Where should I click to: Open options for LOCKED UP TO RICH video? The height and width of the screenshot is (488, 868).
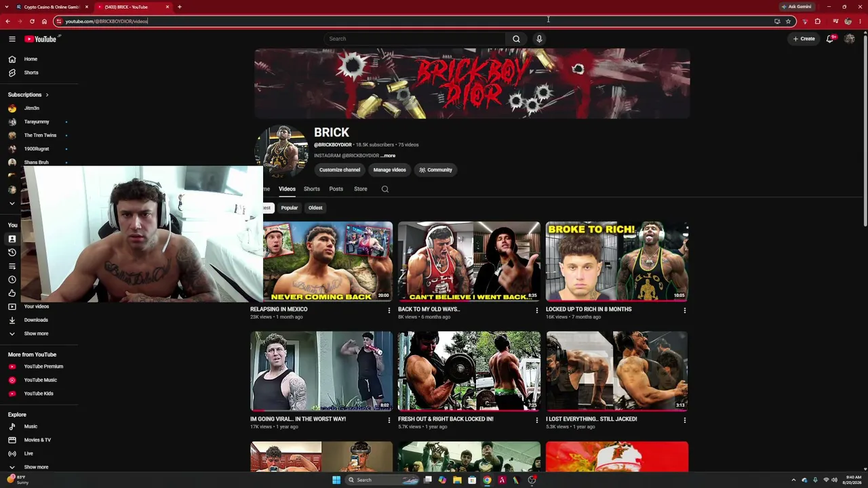684,310
